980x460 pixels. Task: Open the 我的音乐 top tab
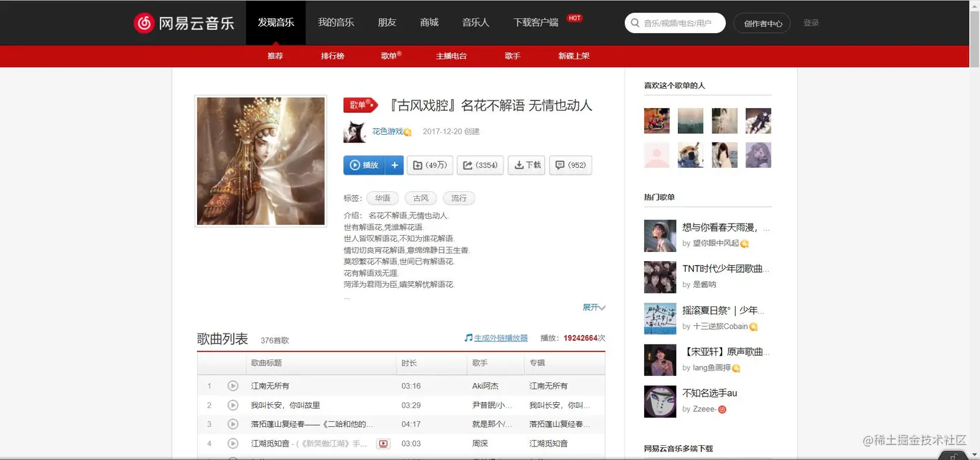pos(336,22)
